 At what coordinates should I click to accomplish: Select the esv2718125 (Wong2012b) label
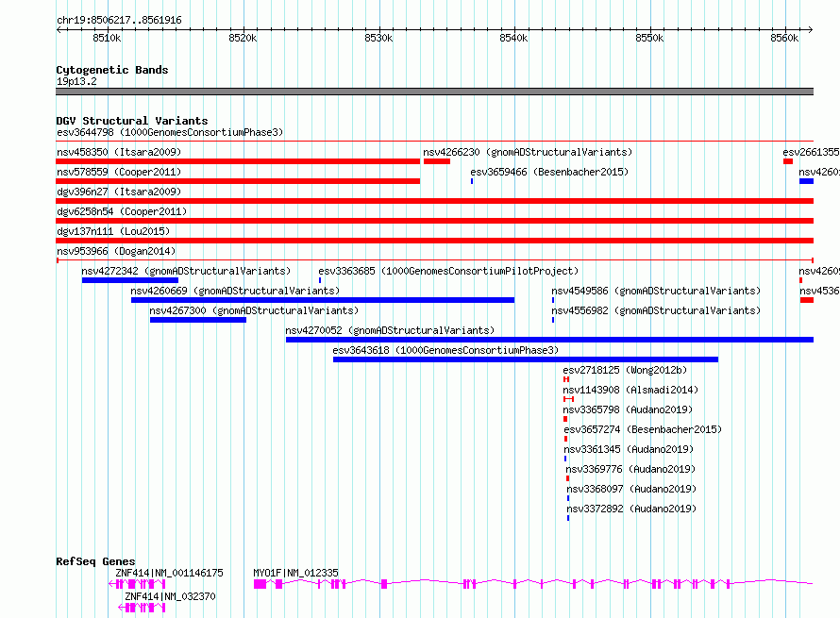pos(625,370)
